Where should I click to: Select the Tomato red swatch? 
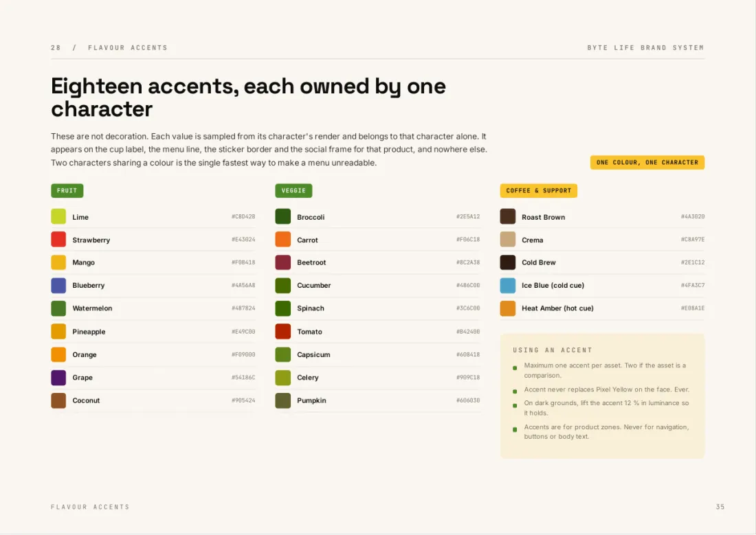coord(283,331)
